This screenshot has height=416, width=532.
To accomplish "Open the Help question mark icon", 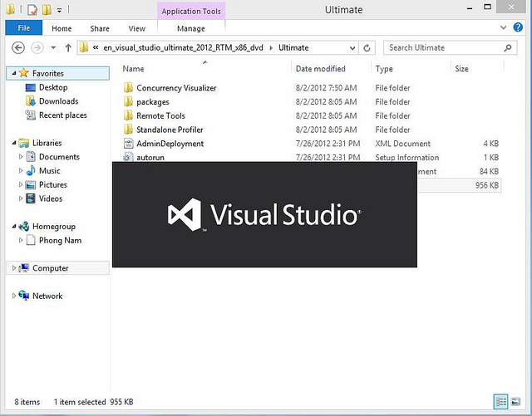I will 518,27.
